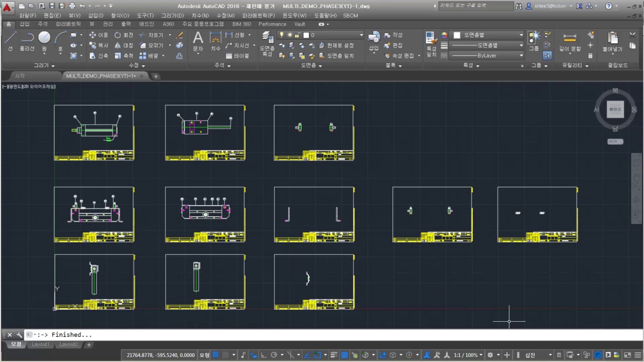Toggle ortho mode in status bar
The width and height of the screenshot is (644, 362).
pyautogui.click(x=264, y=355)
